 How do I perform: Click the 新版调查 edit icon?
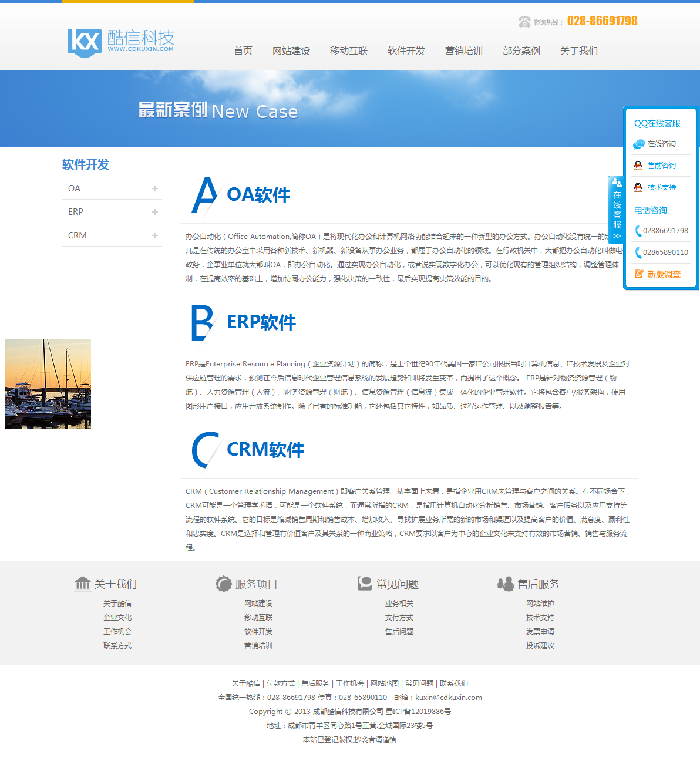tap(639, 274)
